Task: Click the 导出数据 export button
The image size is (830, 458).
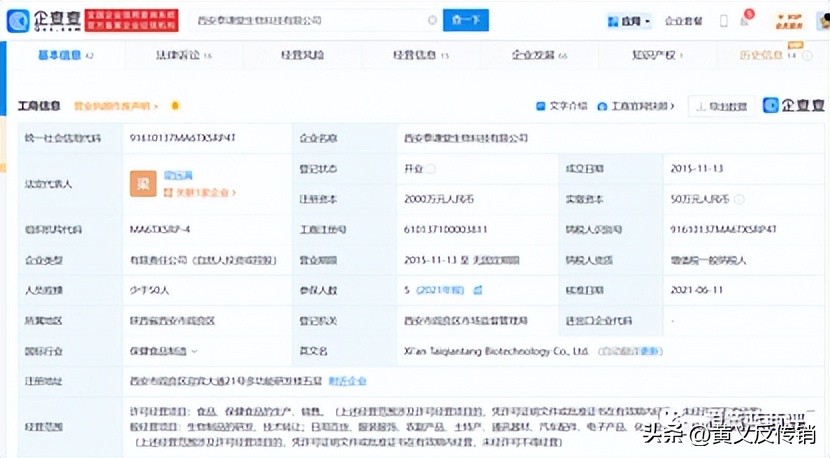Action: click(721, 106)
